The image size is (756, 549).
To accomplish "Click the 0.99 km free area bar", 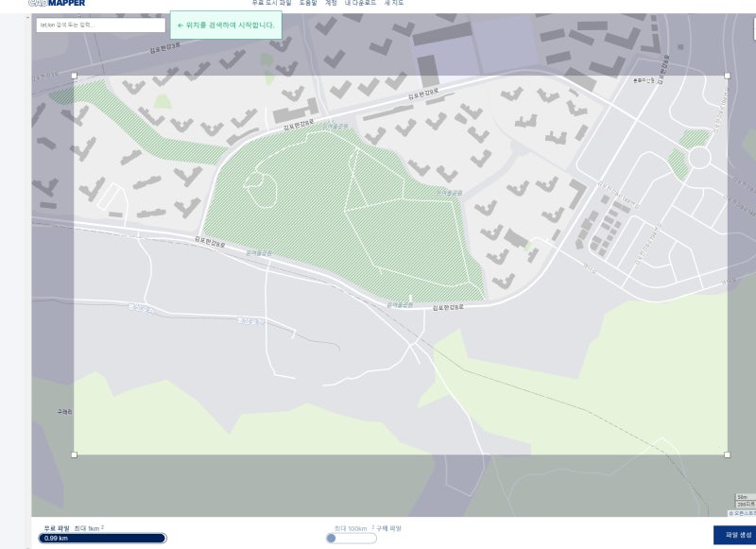I will (x=103, y=538).
